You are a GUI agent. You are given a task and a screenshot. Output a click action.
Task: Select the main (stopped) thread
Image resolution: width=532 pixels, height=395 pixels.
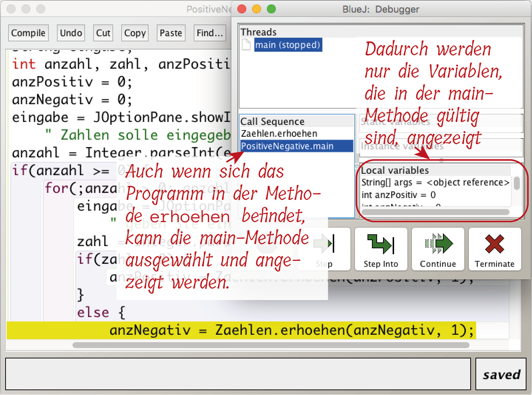(288, 45)
